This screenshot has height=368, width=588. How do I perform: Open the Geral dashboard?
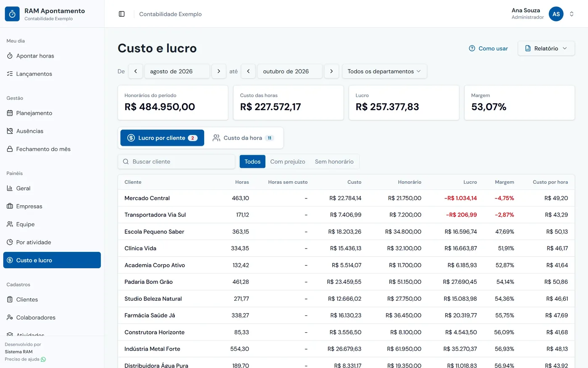click(x=52, y=188)
